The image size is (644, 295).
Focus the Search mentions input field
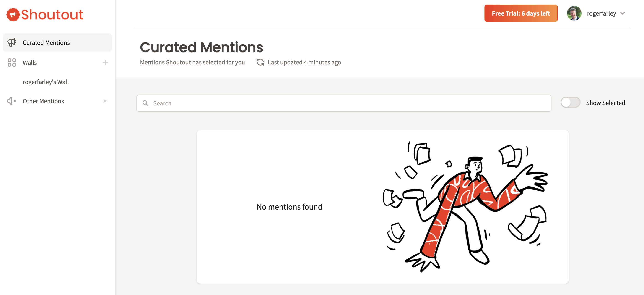pos(344,103)
